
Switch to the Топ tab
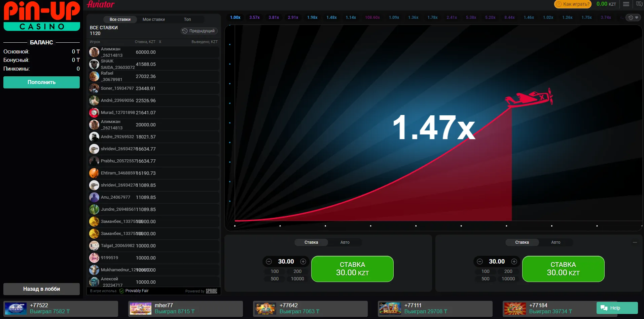pyautogui.click(x=187, y=19)
